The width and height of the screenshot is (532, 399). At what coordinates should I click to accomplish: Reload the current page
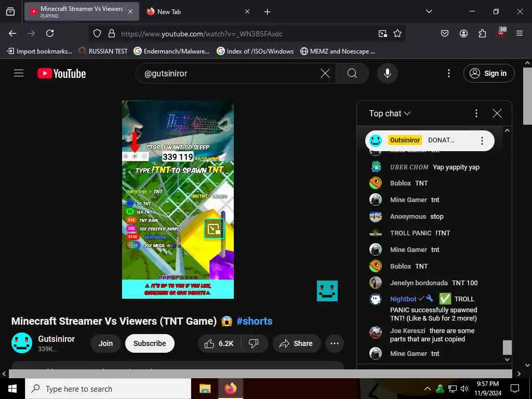[x=50, y=33]
